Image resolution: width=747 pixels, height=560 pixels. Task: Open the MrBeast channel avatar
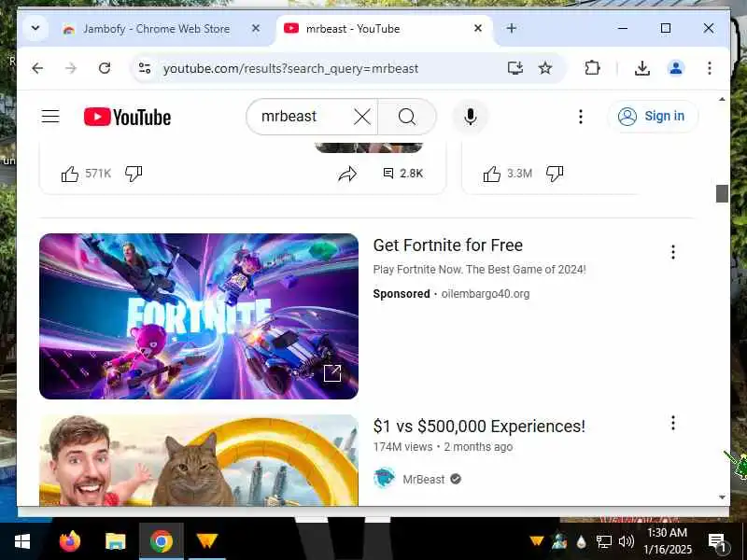(x=384, y=479)
